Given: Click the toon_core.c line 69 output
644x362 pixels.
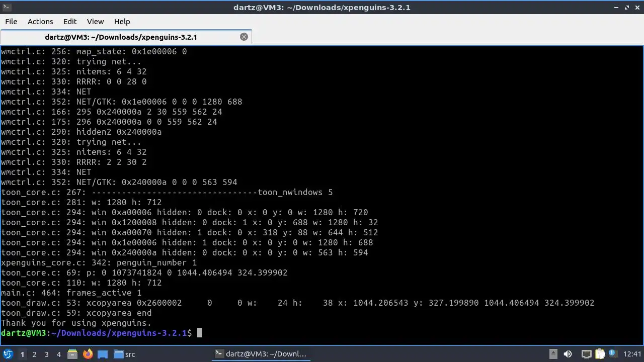Looking at the screenshot, I should point(144,273).
